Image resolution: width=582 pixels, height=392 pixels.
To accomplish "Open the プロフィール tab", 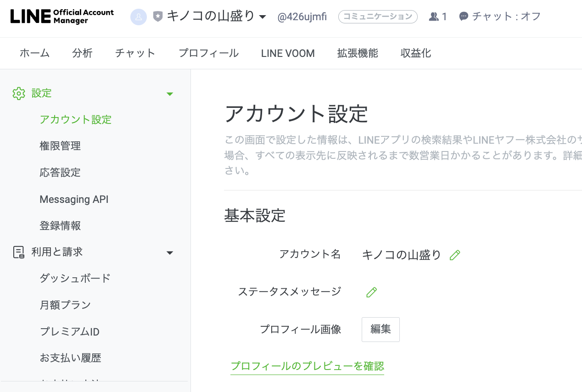I will pyautogui.click(x=208, y=53).
